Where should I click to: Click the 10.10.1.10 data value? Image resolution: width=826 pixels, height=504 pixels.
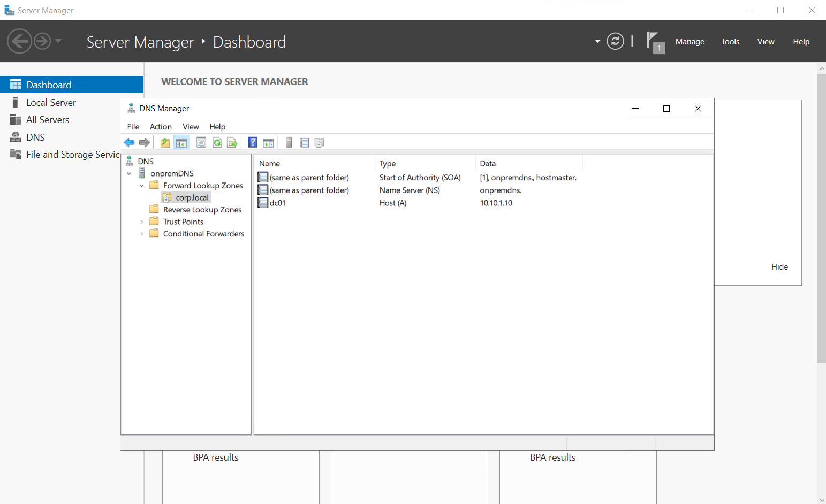coord(496,203)
